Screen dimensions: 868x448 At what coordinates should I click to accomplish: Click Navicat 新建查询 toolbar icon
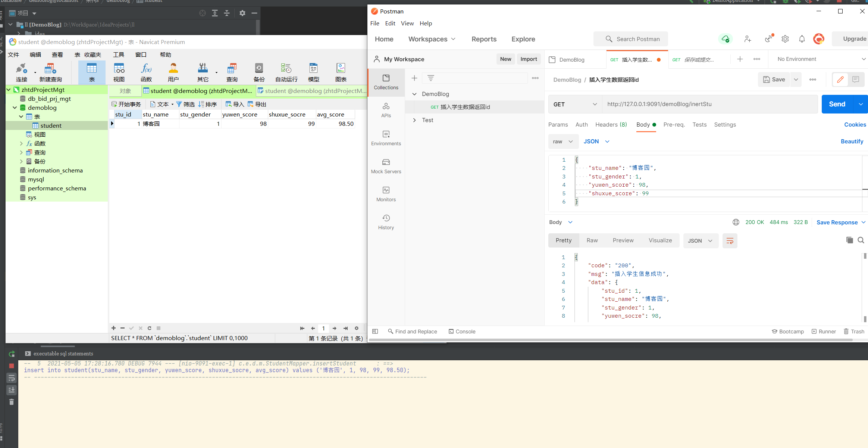click(x=50, y=72)
